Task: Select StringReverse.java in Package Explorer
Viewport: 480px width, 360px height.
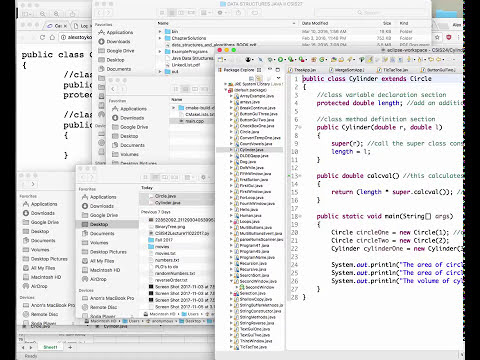Action: (x=257, y=323)
